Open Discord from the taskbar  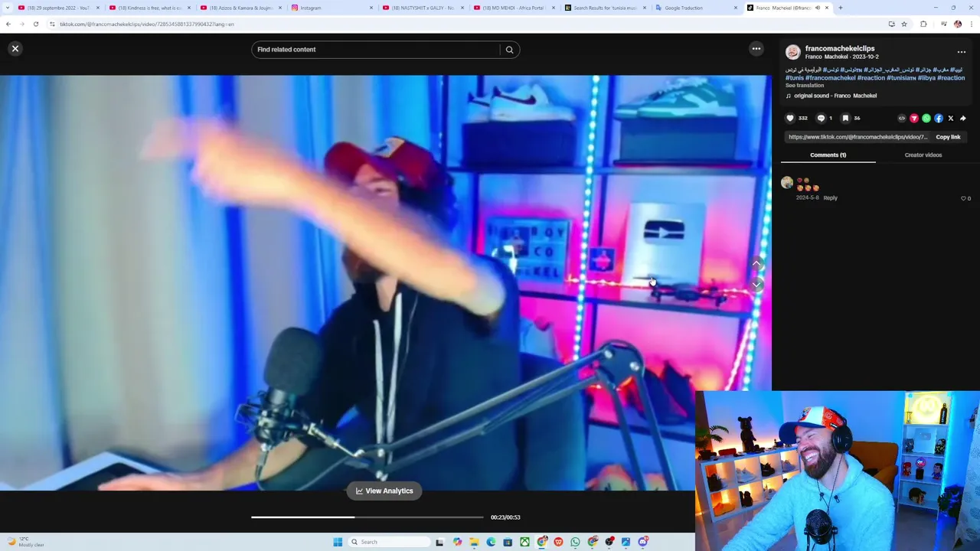pos(643,542)
